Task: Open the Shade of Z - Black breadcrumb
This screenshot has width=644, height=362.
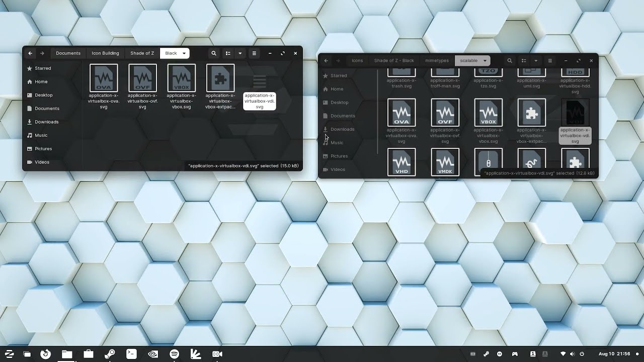Action: pyautogui.click(x=394, y=61)
